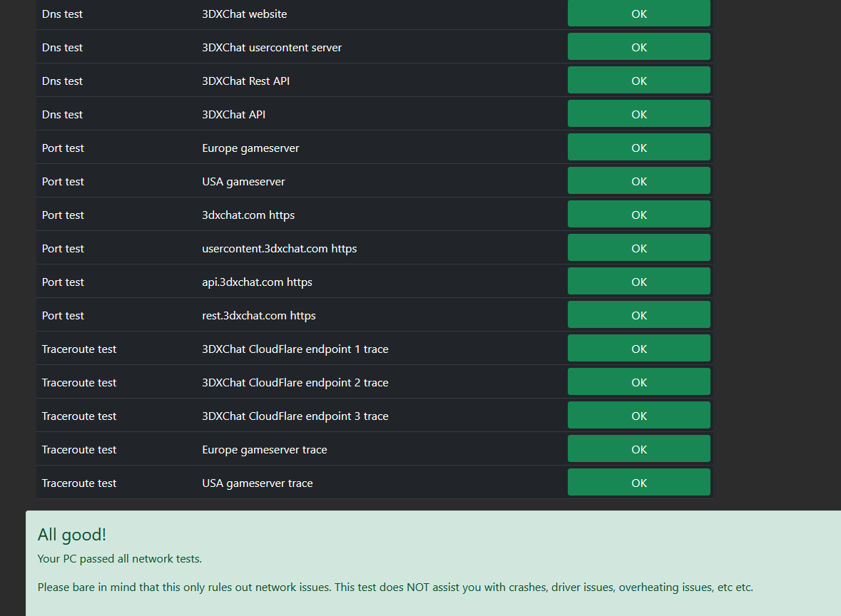Click the All good! heading
The height and width of the screenshot is (616, 841).
72,534
